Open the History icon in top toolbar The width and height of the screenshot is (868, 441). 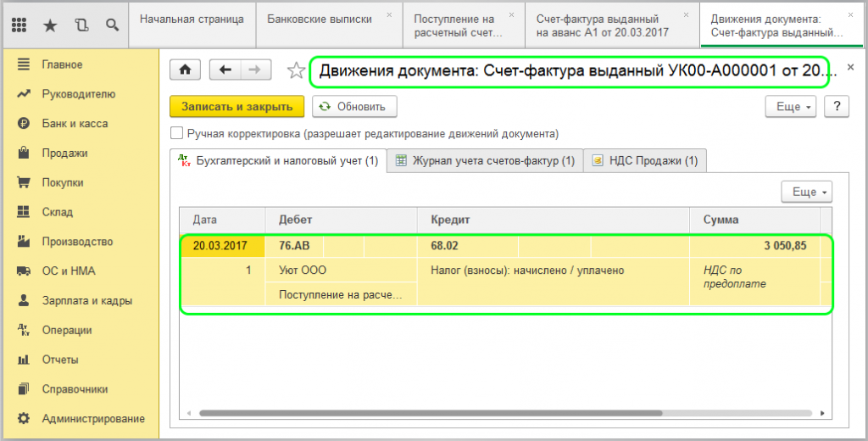tap(81, 25)
